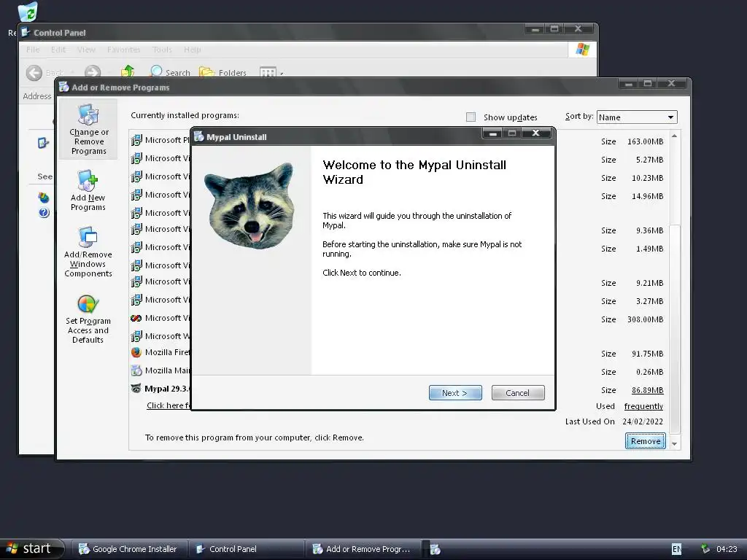Open the File menu in Control Panel
This screenshot has width=747, height=560.
point(33,50)
